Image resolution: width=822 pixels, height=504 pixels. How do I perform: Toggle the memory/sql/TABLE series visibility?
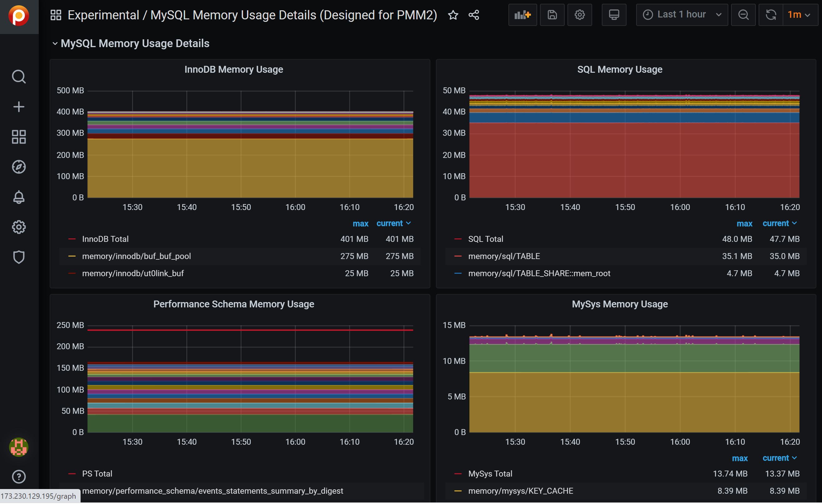[x=504, y=256]
